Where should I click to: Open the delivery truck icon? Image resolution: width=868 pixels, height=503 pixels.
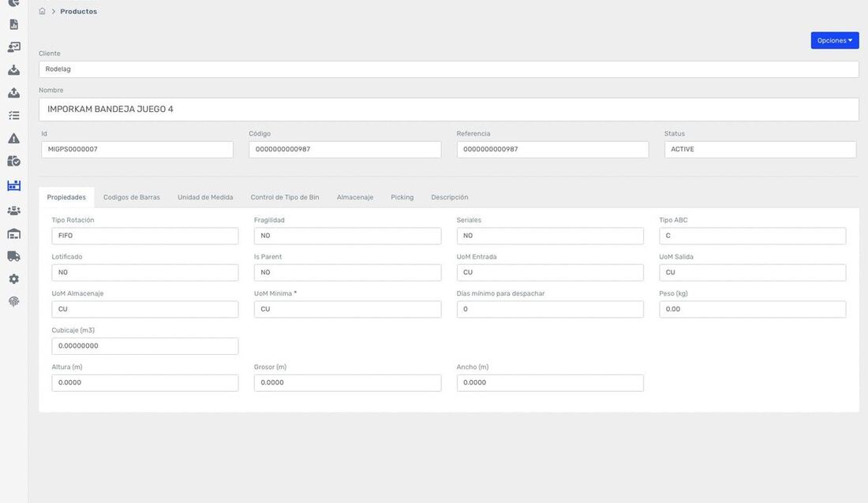coord(14,256)
